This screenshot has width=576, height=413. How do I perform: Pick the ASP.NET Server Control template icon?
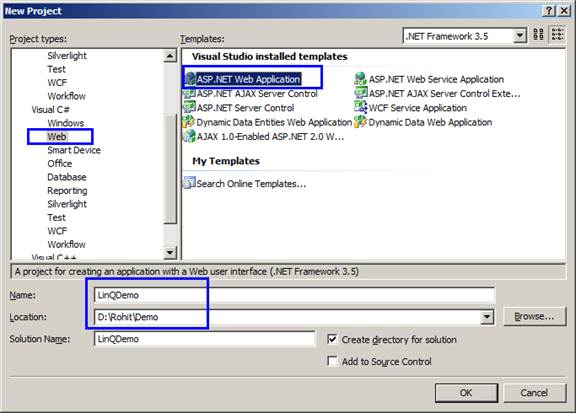pos(189,108)
